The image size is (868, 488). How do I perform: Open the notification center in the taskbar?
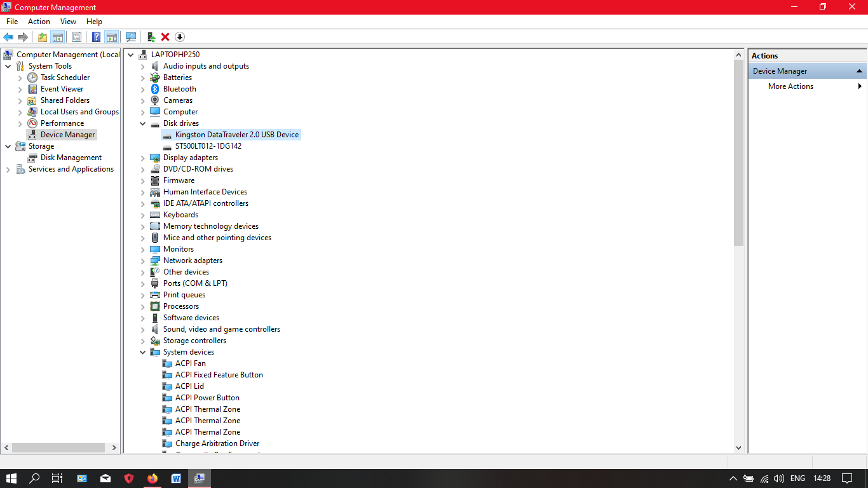tap(847, 478)
